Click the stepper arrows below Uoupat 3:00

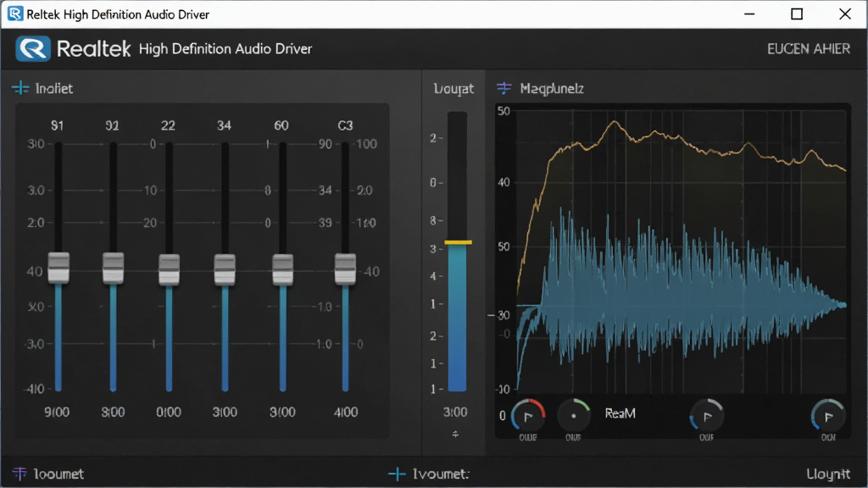[455, 435]
